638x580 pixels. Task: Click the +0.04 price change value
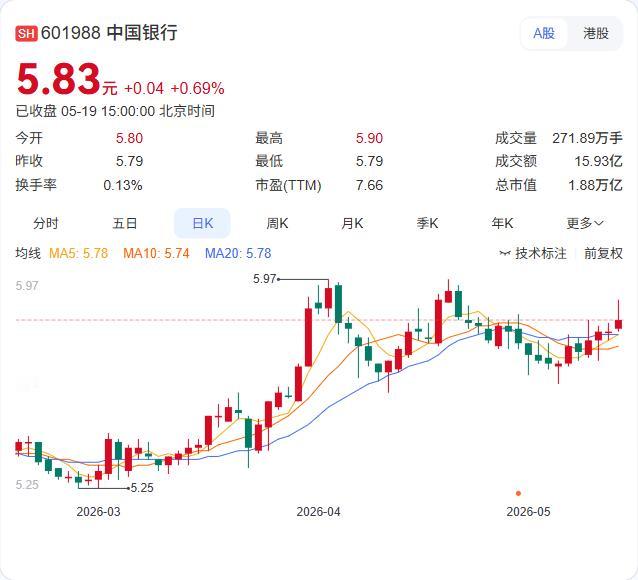[x=144, y=89]
